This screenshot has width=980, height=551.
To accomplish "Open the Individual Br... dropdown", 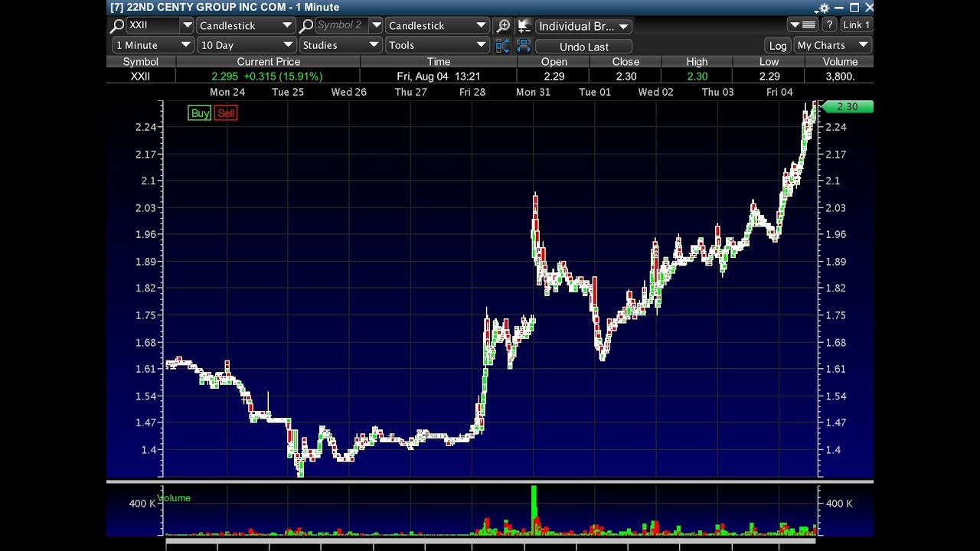I will pos(583,26).
